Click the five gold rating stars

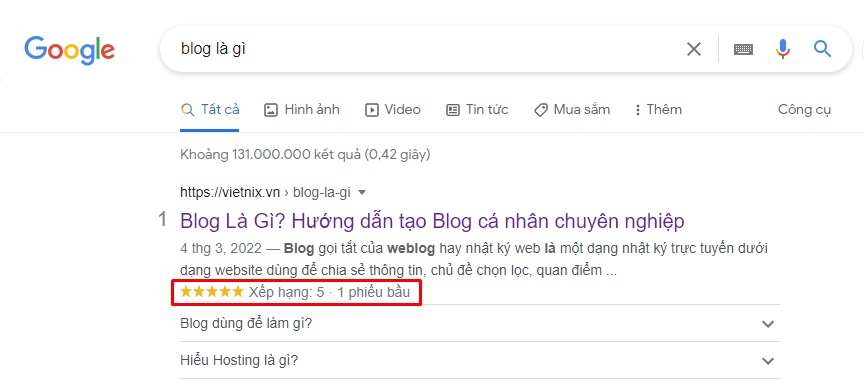(212, 292)
